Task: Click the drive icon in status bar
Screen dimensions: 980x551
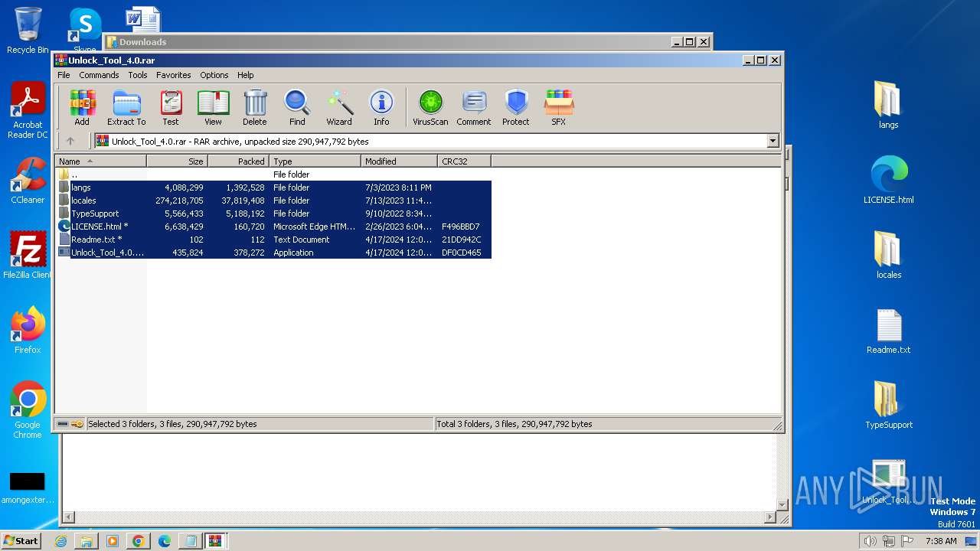Action: click(x=63, y=424)
